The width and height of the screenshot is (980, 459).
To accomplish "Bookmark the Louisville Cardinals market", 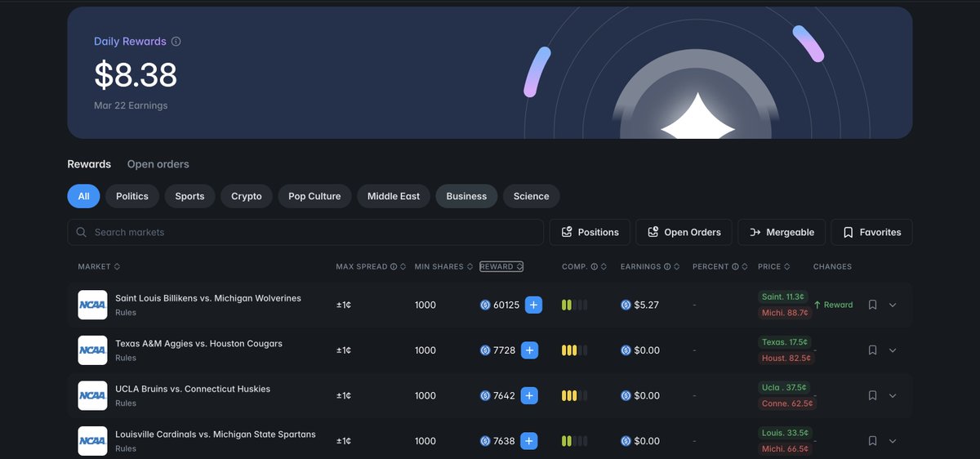I will point(872,441).
